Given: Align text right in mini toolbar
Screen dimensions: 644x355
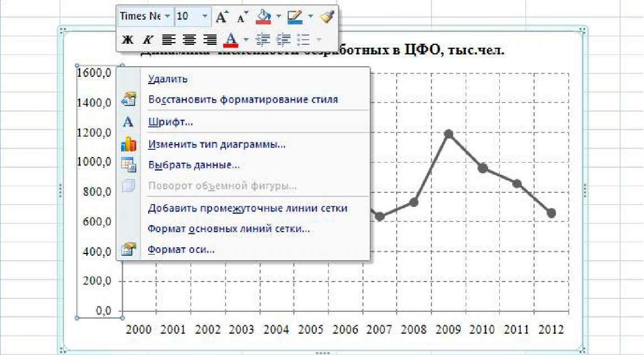Looking at the screenshot, I should coord(210,39).
